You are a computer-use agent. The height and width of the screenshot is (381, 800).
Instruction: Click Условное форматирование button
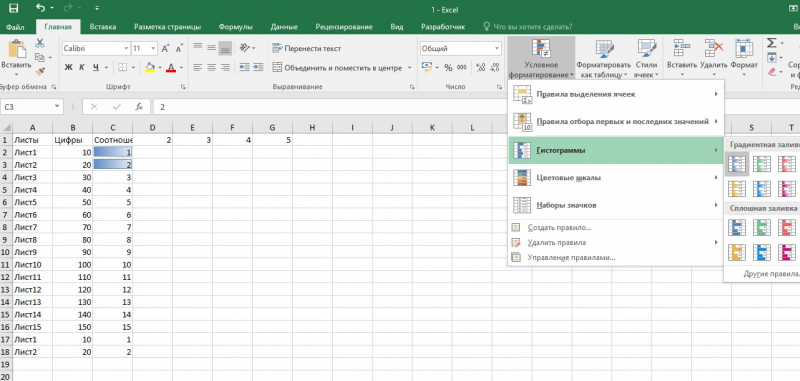tap(541, 58)
